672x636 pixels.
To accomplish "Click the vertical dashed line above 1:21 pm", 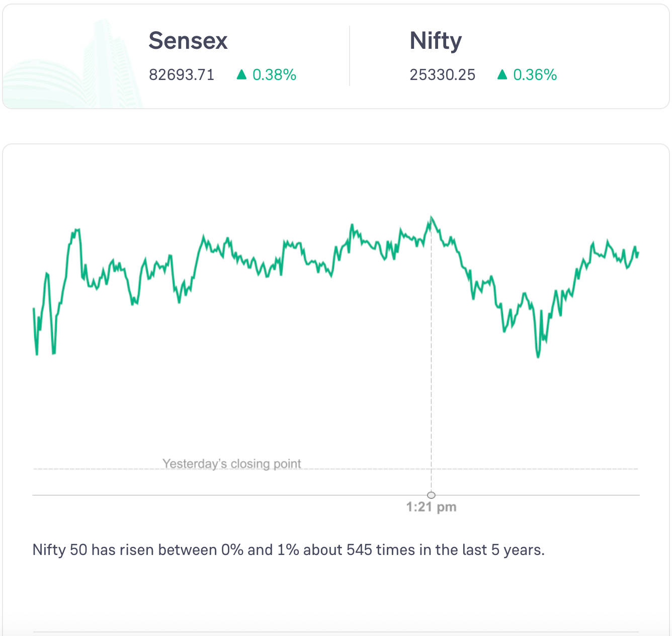I will (431, 377).
